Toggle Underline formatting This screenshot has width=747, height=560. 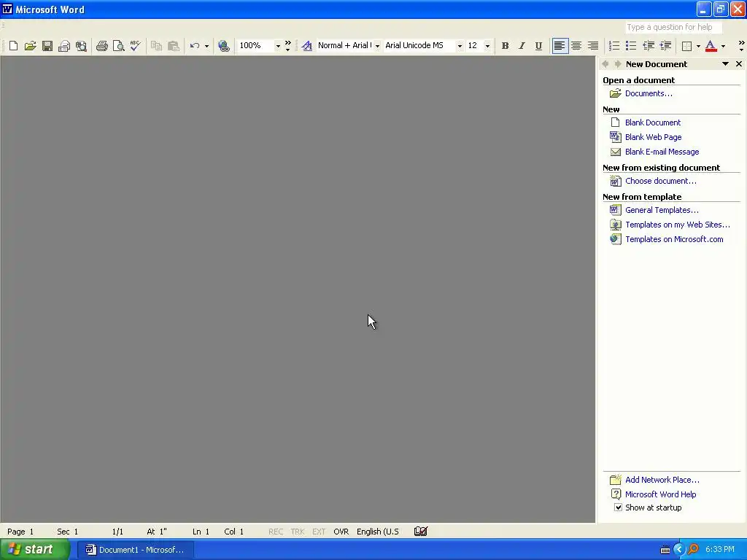(x=538, y=46)
